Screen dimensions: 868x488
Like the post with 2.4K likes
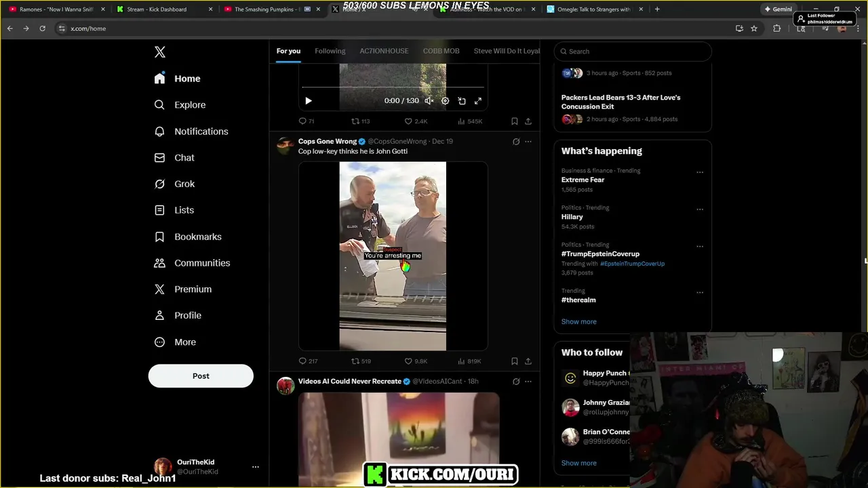[x=416, y=121]
